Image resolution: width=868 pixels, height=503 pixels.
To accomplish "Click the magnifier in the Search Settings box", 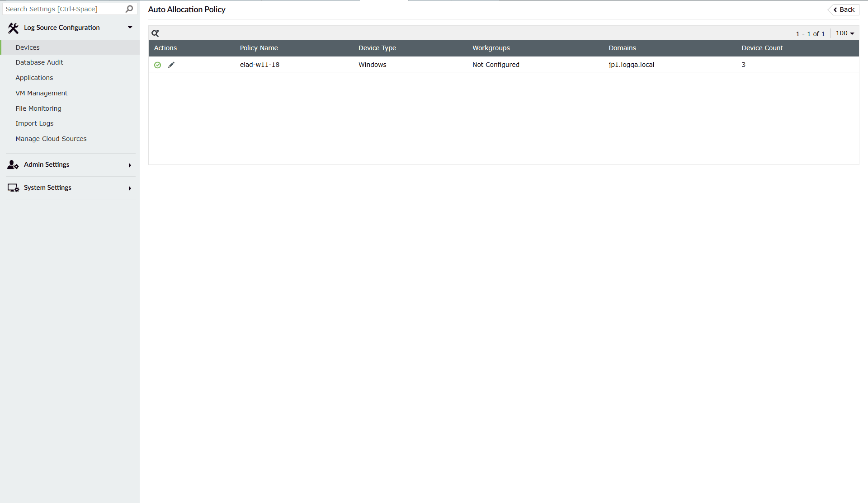I will 129,9.
